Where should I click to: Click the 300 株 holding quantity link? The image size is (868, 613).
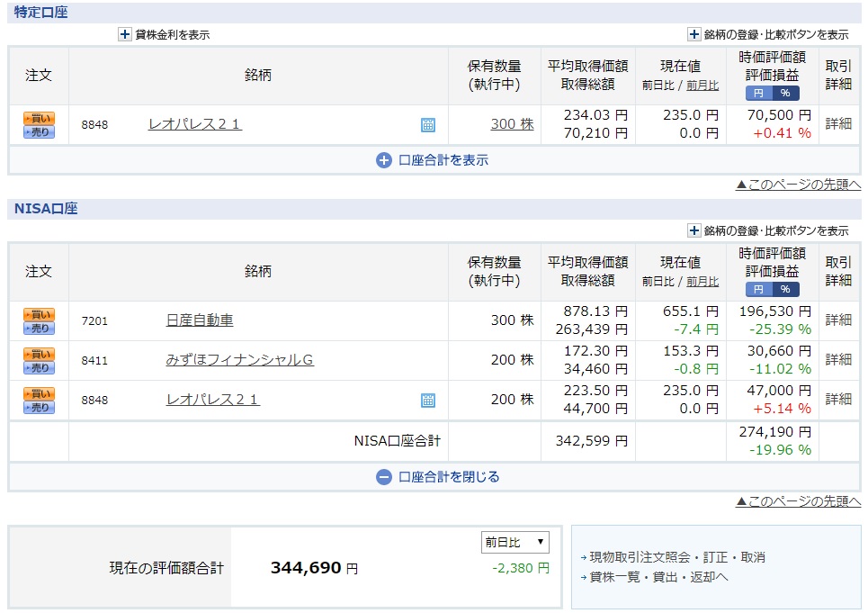click(512, 124)
